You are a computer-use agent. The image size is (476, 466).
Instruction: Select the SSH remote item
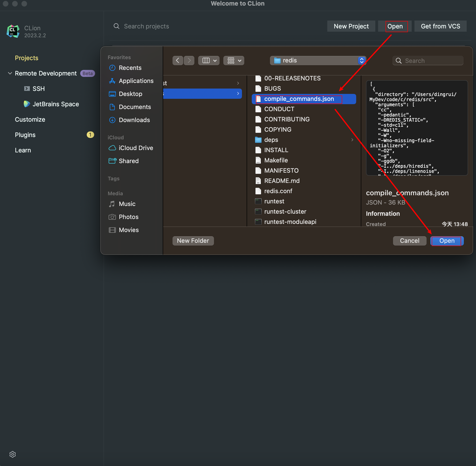38,89
